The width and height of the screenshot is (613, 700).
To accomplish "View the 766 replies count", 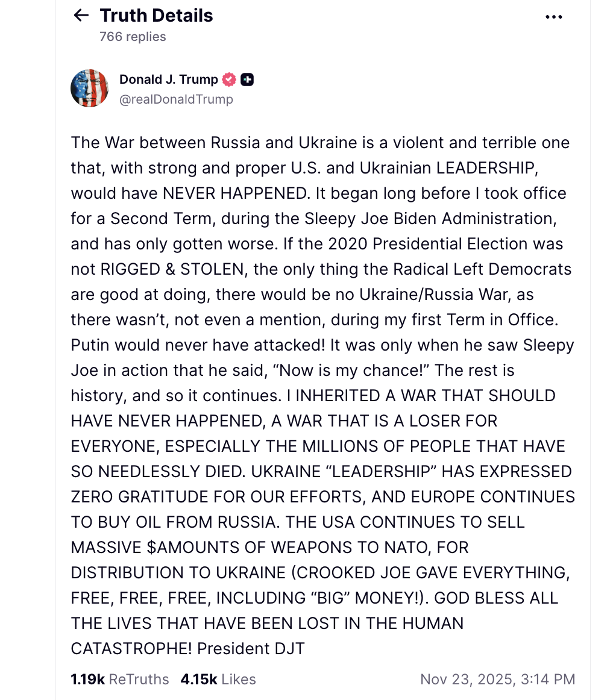I will (133, 37).
